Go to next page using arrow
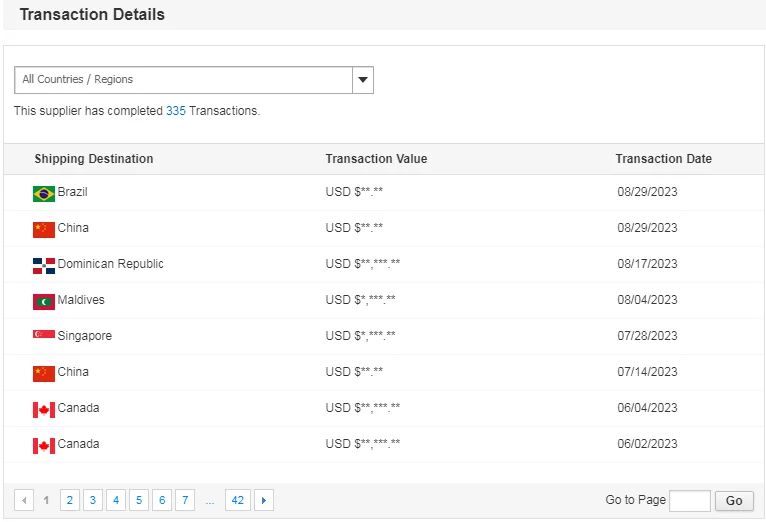The height and width of the screenshot is (522, 766). (x=264, y=500)
